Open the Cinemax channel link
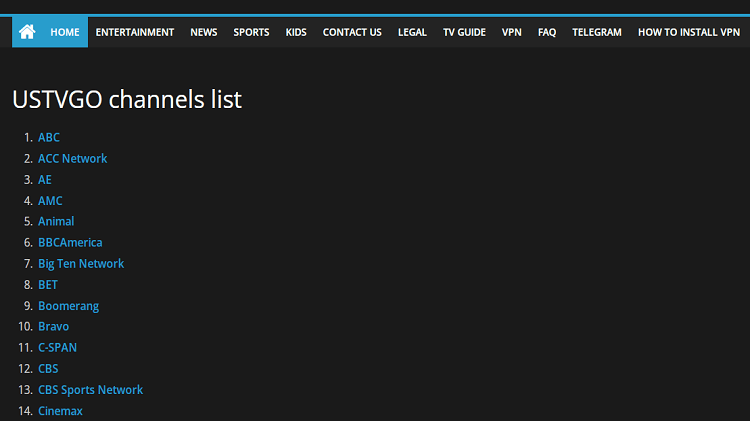This screenshot has height=421, width=750. (60, 410)
